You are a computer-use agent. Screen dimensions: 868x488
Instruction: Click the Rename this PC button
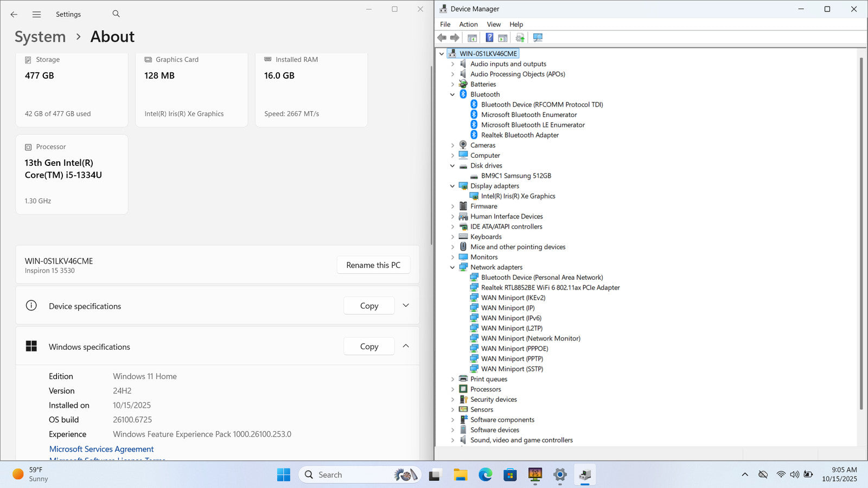pyautogui.click(x=373, y=265)
